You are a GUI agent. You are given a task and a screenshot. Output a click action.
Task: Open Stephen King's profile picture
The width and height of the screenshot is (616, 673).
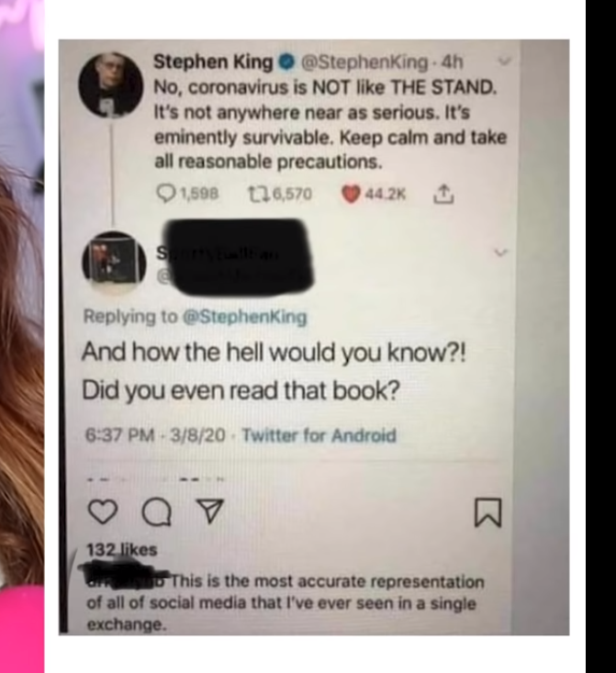pyautogui.click(x=111, y=84)
